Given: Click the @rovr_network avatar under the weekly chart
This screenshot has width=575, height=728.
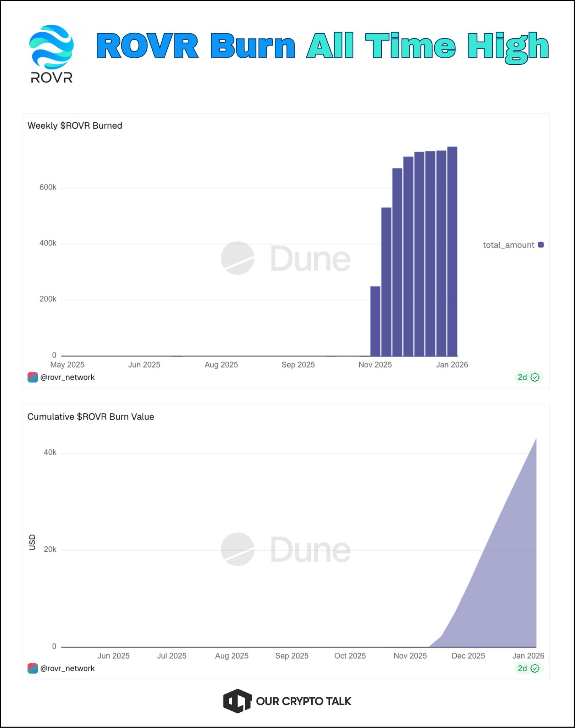Looking at the screenshot, I should click(33, 377).
